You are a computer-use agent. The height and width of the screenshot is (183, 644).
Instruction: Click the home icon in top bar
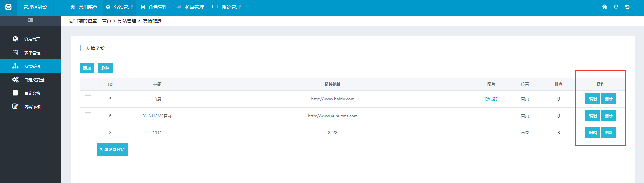pos(604,7)
